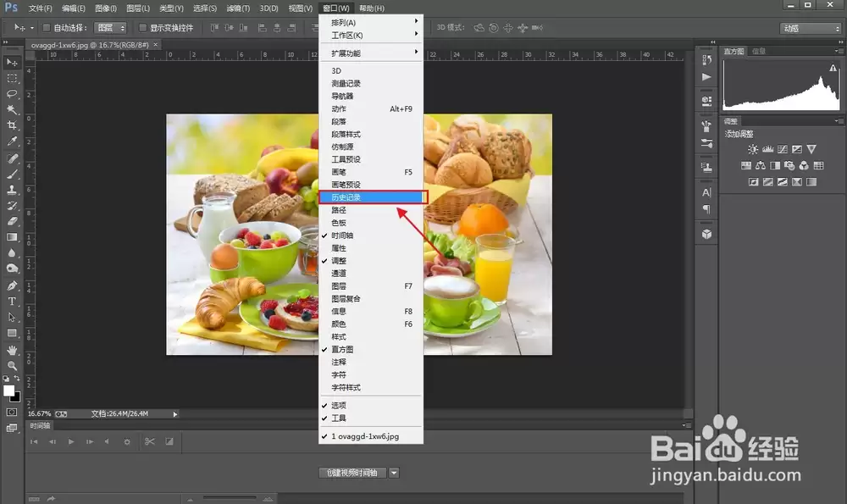847x504 pixels.
Task: Open the Histogram panel flyout menu
Action: pyautogui.click(x=838, y=51)
